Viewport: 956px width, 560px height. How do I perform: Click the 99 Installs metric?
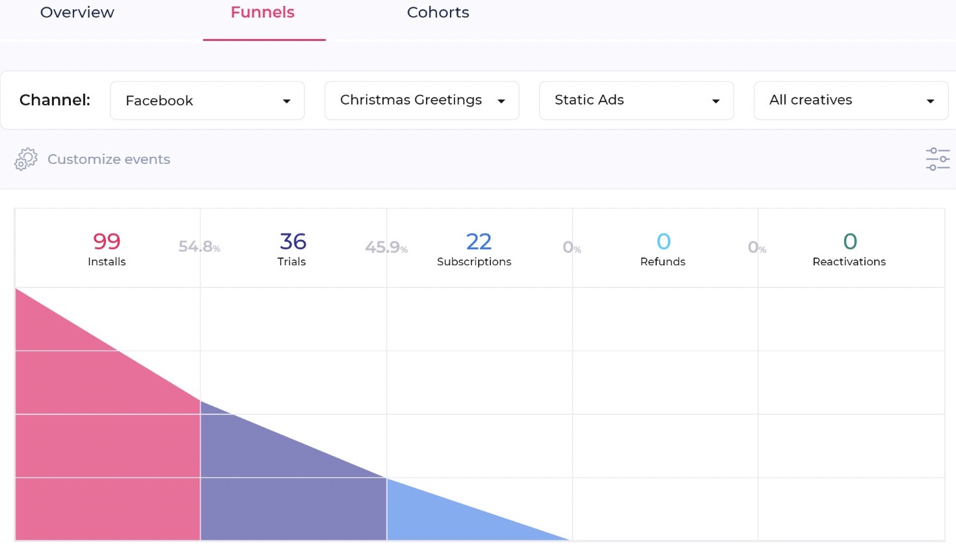(107, 249)
